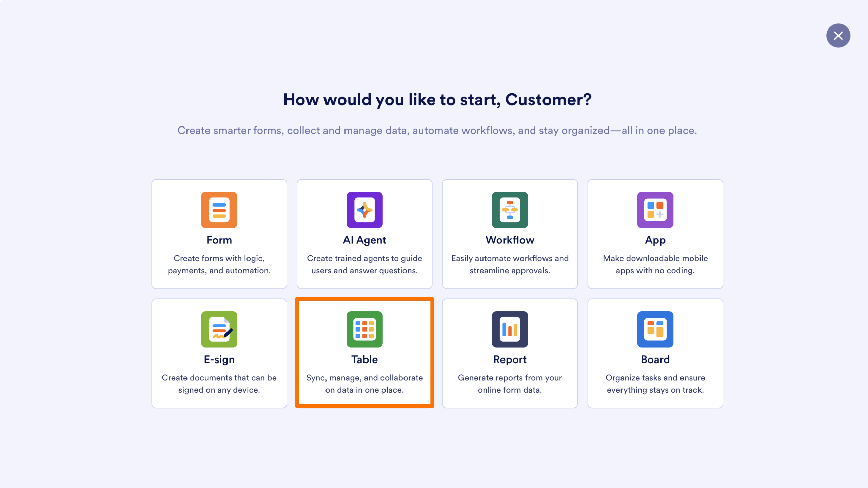
Task: Choose the blue Board icon
Action: (655, 329)
